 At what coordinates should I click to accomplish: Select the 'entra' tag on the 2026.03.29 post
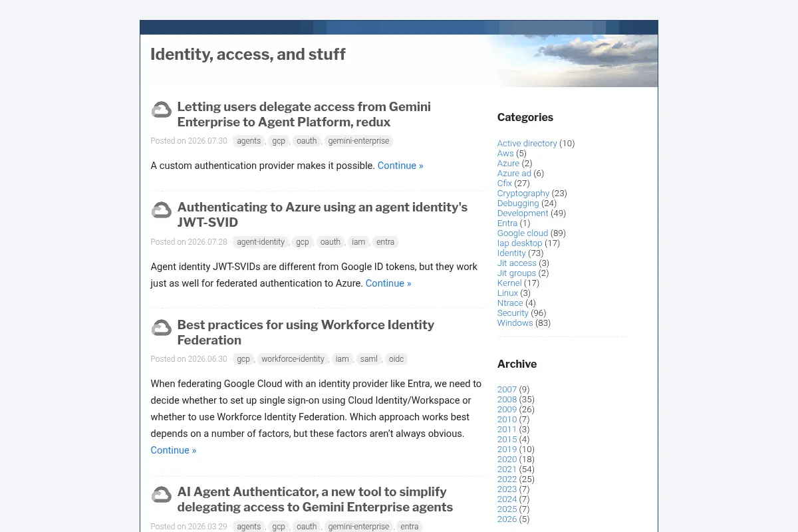[x=410, y=527]
